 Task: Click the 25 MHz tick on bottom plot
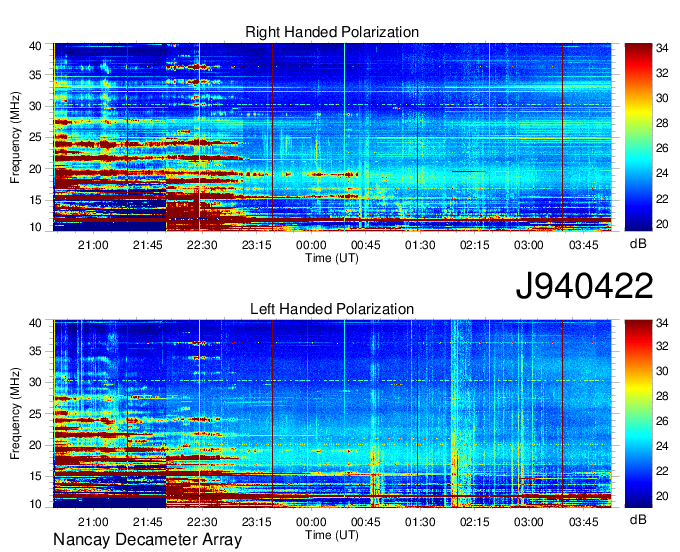click(36, 414)
